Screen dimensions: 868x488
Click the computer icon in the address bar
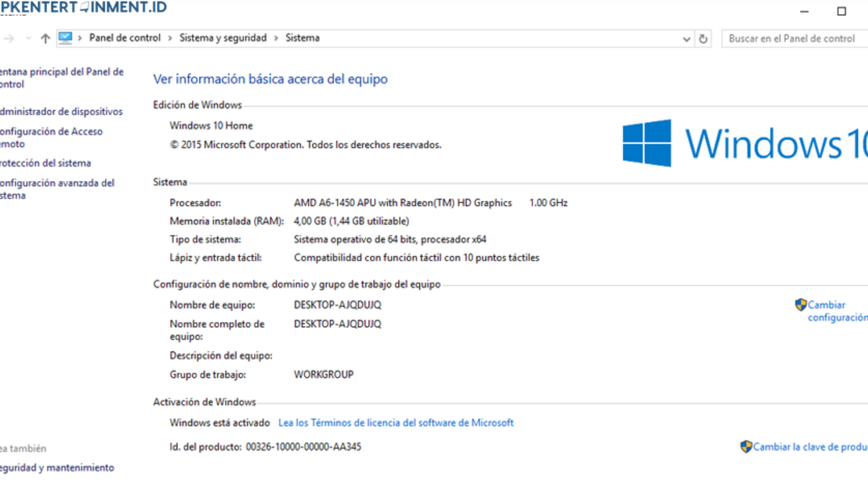[65, 38]
